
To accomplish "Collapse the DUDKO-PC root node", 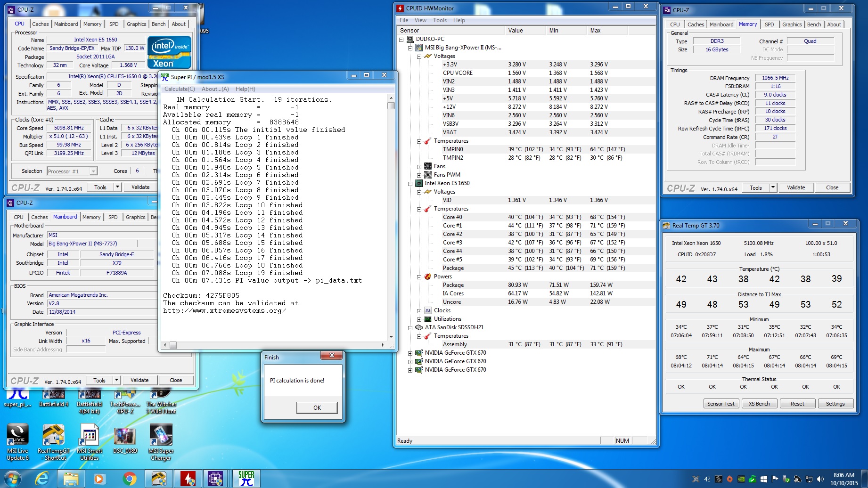I will click(x=401, y=39).
